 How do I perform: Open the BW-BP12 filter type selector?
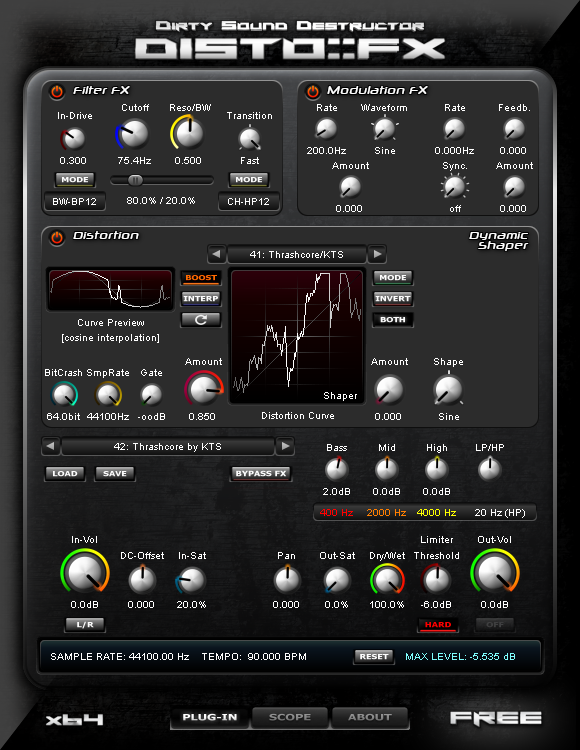(75, 201)
